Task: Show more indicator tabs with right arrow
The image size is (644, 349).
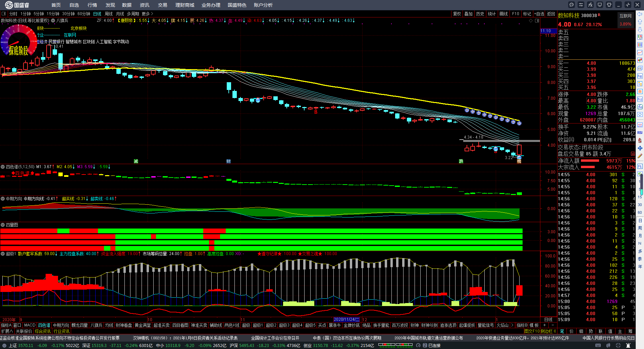Action: pyautogui.click(x=513, y=325)
